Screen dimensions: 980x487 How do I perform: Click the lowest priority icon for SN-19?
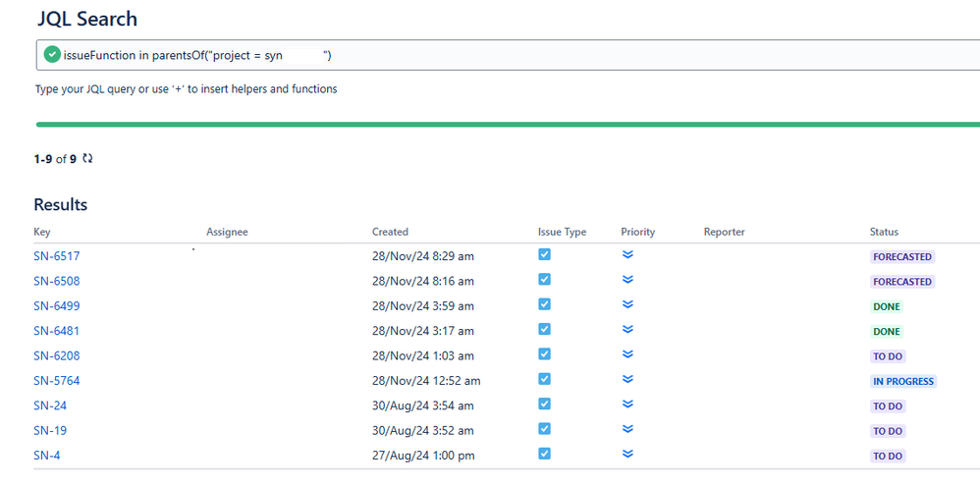628,429
